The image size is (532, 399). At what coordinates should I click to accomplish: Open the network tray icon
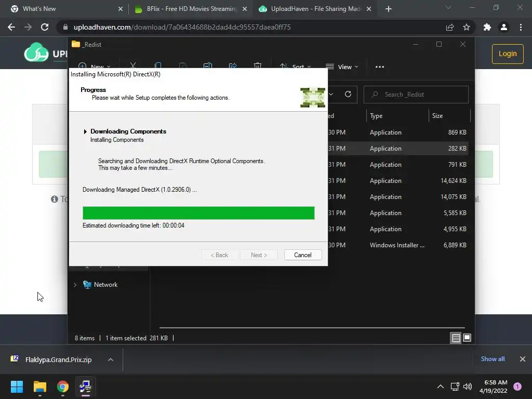(x=455, y=387)
